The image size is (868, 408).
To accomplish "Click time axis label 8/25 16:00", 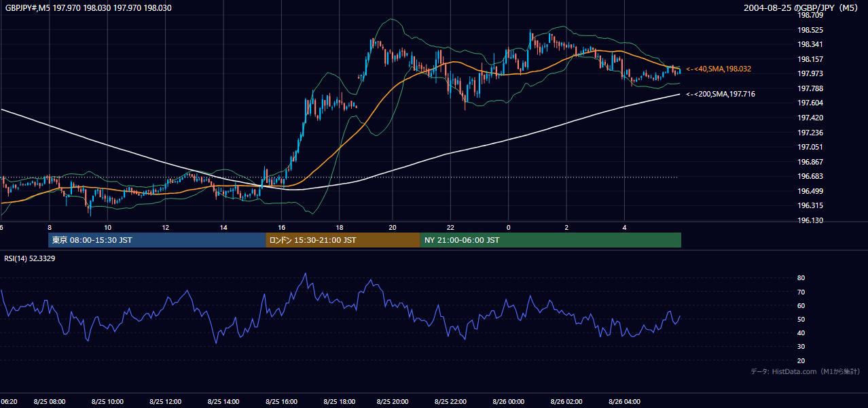I will [282, 402].
